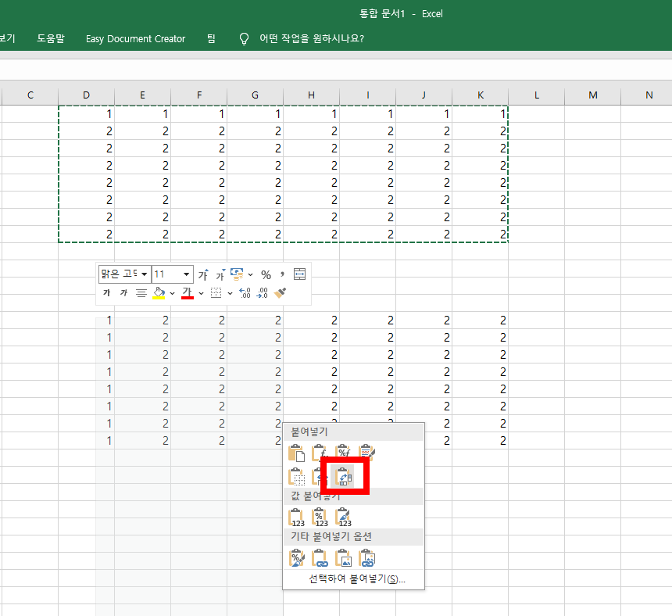The width and height of the screenshot is (672, 616).
Task: Select column M header
Action: pos(593,95)
